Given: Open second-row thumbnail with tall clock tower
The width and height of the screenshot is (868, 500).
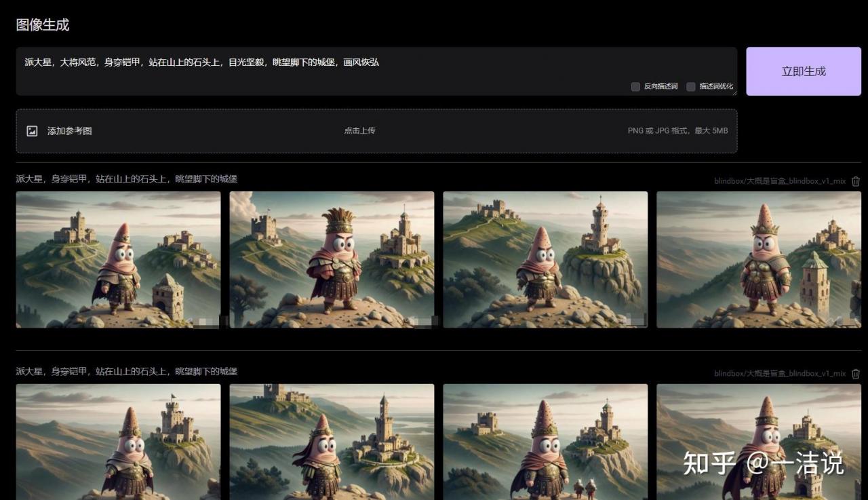Looking at the screenshot, I should click(x=332, y=442).
